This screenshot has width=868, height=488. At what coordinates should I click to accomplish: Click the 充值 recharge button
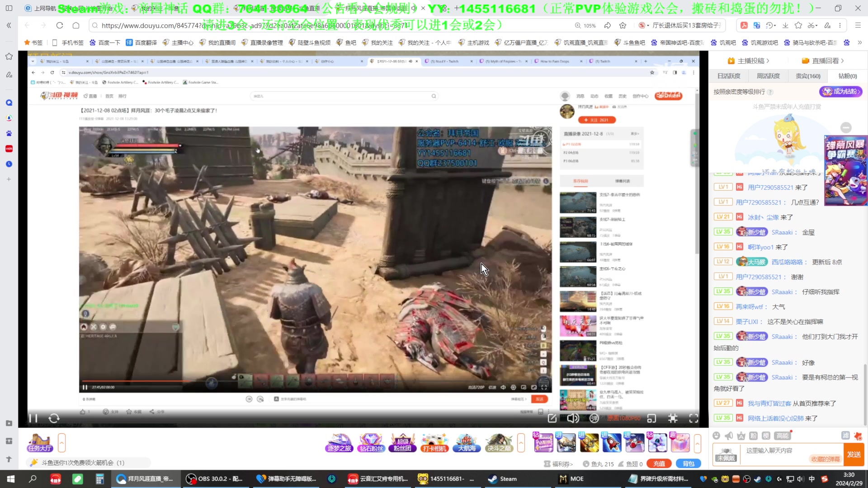pyautogui.click(x=659, y=464)
